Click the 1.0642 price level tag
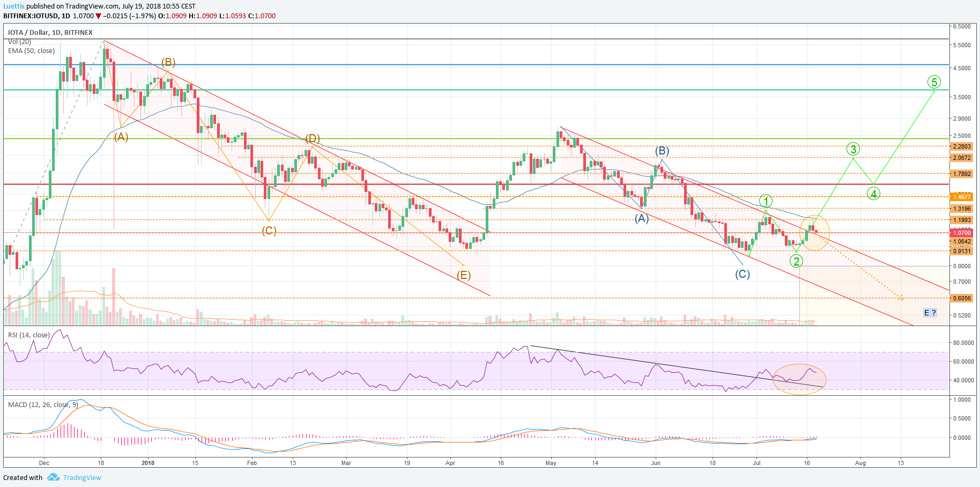This screenshot has height=487, width=980. [962, 241]
